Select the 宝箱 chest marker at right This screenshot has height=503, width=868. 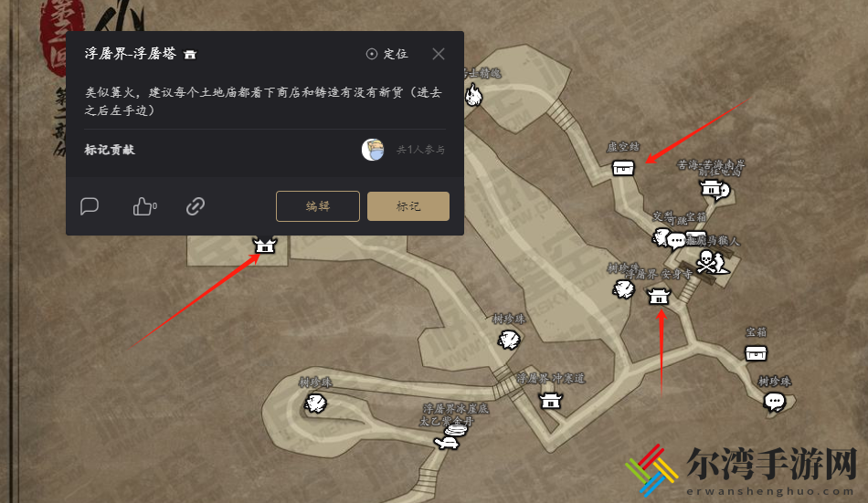click(x=756, y=353)
